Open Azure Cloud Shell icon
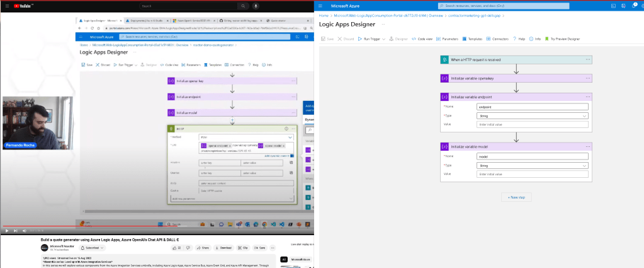The width and height of the screenshot is (644, 268). (614, 6)
